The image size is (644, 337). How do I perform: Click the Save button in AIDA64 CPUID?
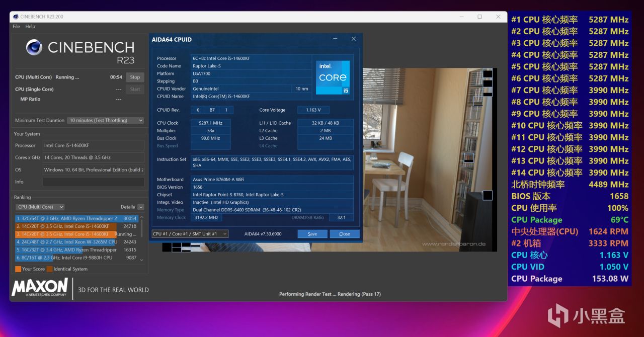312,234
